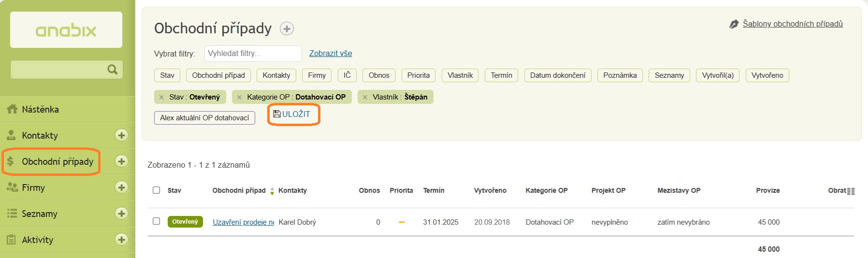
Task: Open Šablony obchodních případů link
Action: tap(792, 24)
